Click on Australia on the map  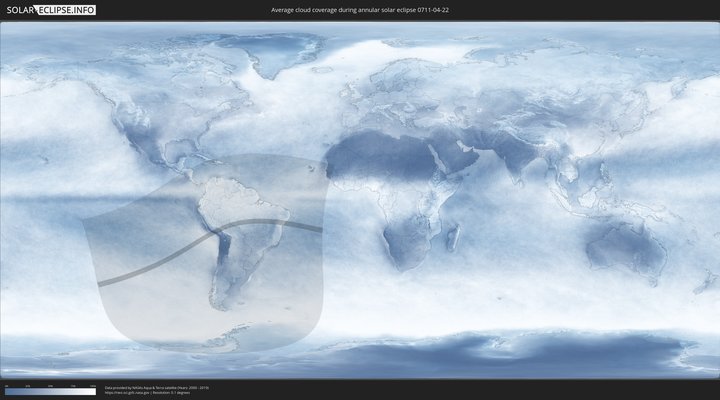pyautogui.click(x=627, y=243)
